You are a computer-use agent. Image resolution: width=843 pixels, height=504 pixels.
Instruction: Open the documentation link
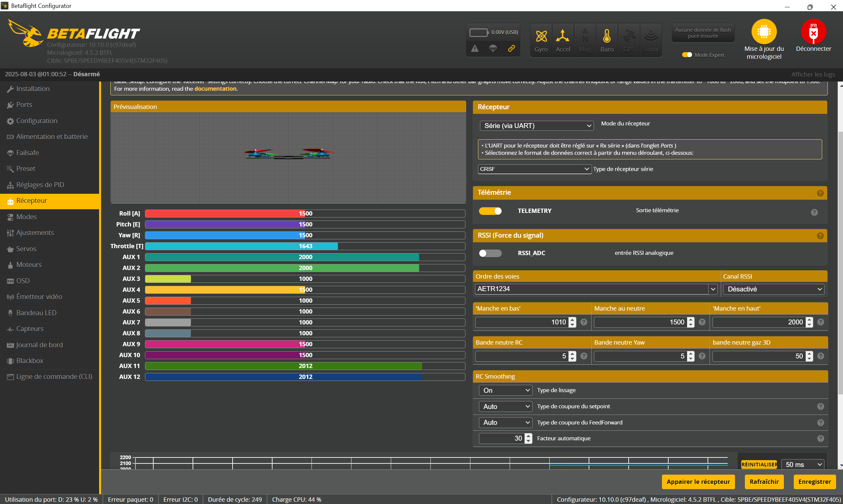point(215,89)
